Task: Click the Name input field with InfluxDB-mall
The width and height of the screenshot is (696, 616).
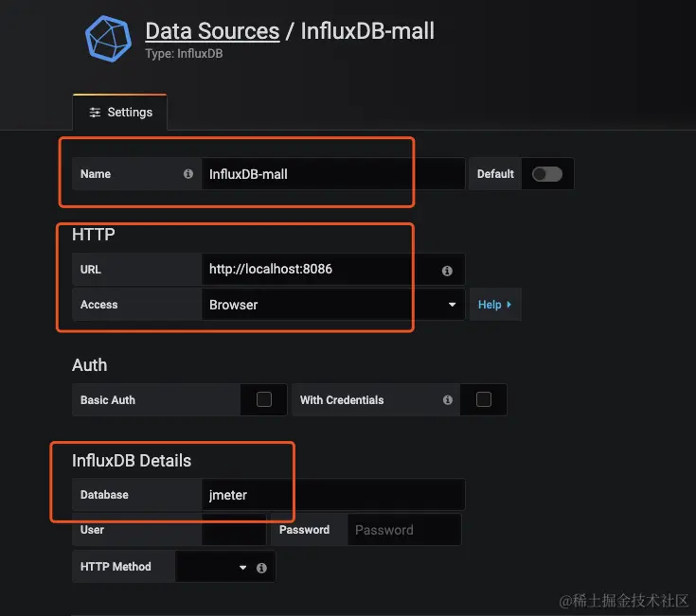Action: (x=333, y=174)
